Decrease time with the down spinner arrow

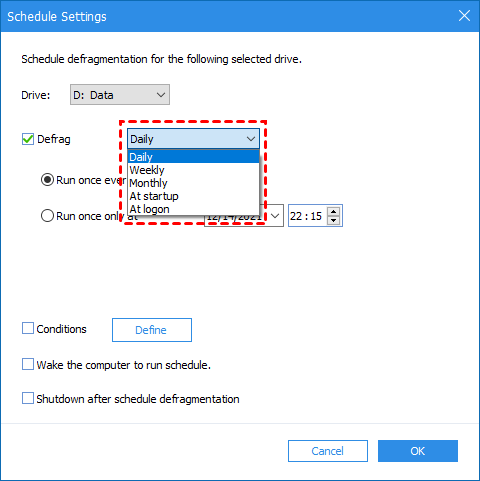(333, 220)
